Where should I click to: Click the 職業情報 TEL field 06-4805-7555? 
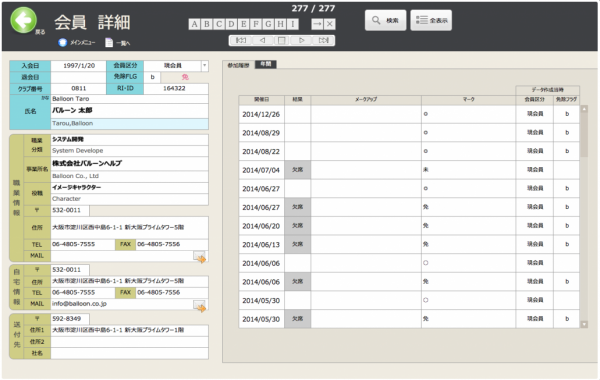[82, 244]
